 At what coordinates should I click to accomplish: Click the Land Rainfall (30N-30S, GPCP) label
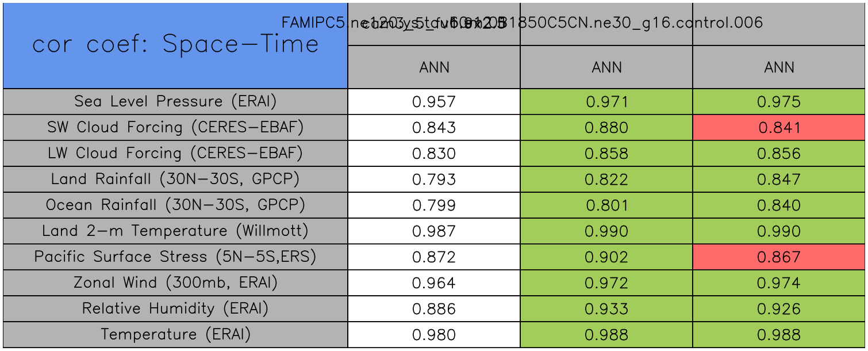click(175, 180)
